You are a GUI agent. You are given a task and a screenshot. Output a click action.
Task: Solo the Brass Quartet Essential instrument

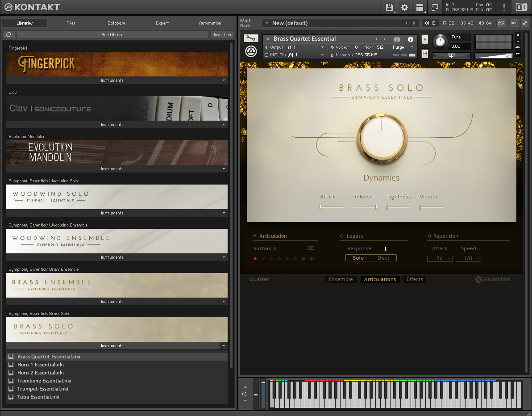[425, 39]
